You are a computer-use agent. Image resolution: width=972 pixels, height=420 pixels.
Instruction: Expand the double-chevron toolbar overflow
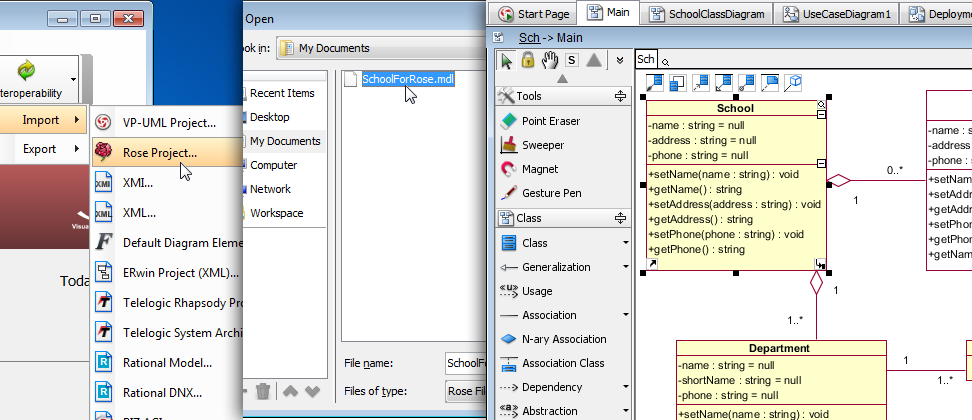coord(620,60)
